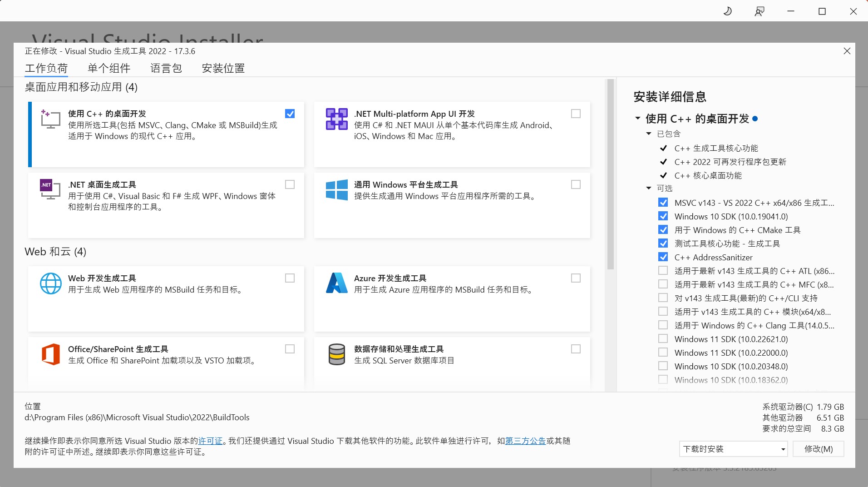Toggle dark theme moon icon in title bar

728,11
